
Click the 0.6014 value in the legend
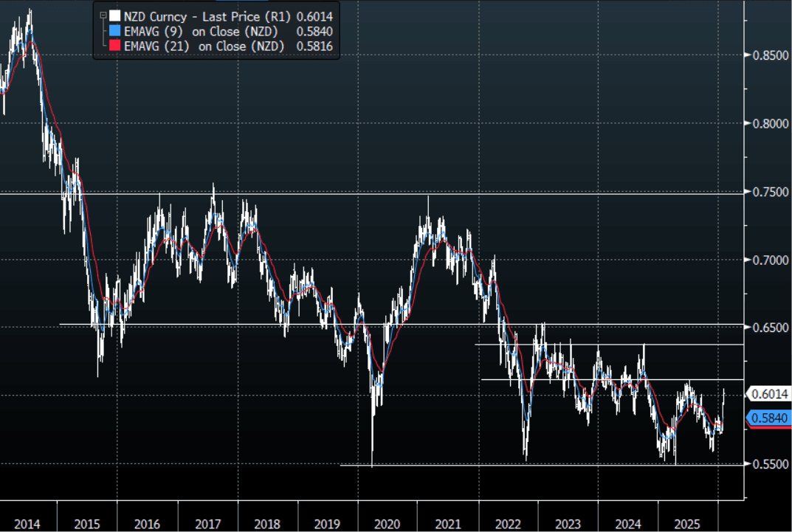tap(314, 17)
